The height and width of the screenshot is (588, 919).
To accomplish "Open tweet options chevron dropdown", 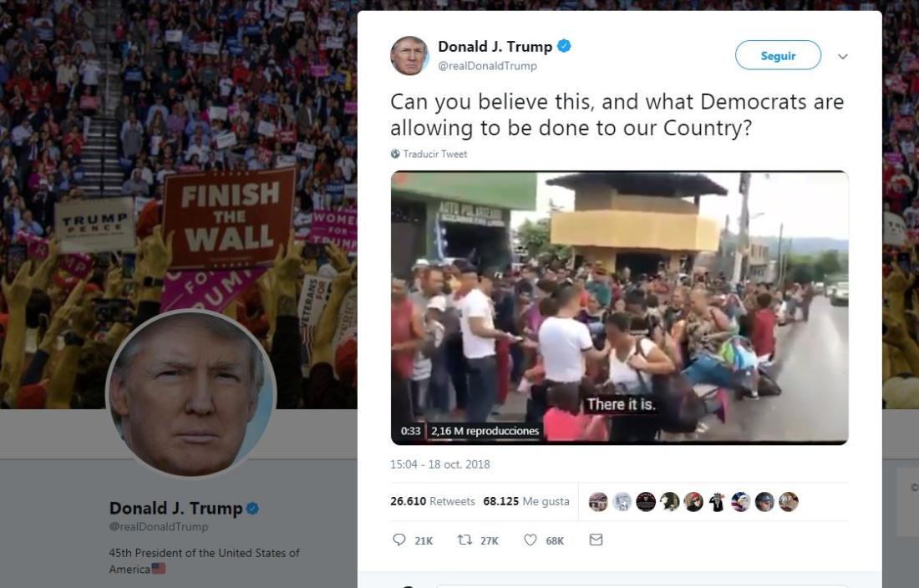I will [x=843, y=56].
